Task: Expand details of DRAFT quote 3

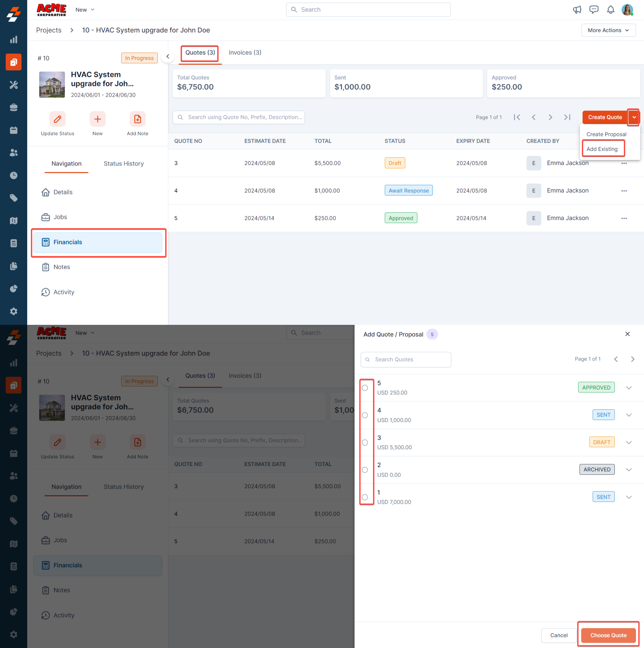Action: click(x=629, y=443)
